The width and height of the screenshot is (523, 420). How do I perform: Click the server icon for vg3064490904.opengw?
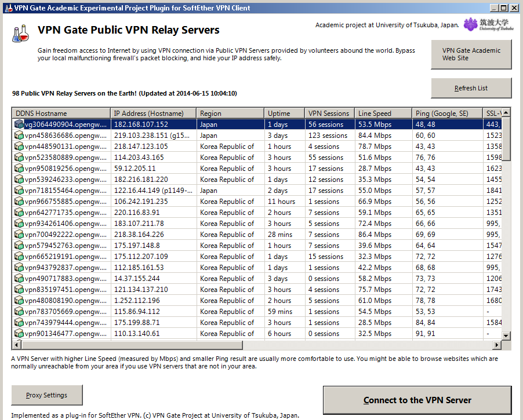pos(19,125)
